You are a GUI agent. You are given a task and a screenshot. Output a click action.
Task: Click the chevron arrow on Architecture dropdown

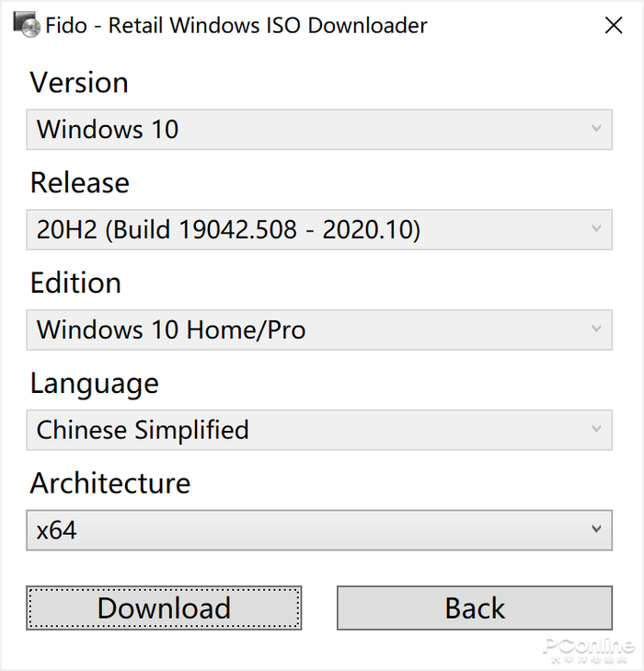[596, 530]
